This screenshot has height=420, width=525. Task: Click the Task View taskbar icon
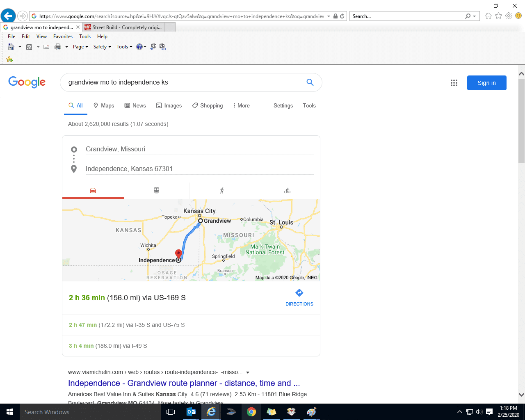(x=171, y=412)
